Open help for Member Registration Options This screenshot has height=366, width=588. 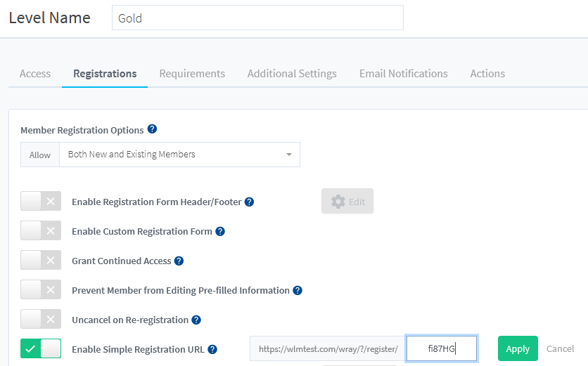click(152, 129)
